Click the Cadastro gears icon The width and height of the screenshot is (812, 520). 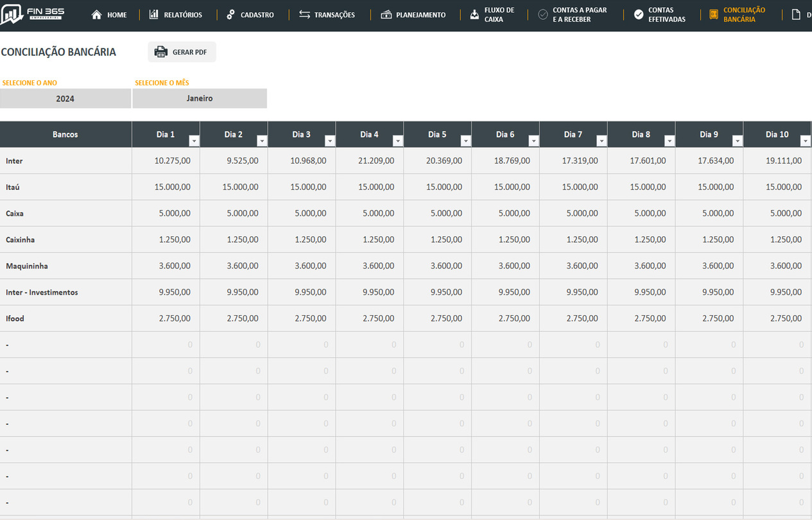231,14
